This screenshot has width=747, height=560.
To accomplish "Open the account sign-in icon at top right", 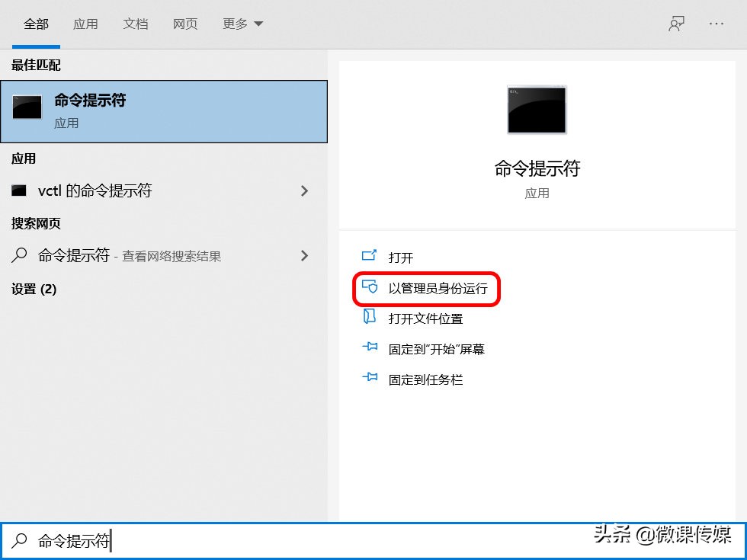I will pos(677,23).
